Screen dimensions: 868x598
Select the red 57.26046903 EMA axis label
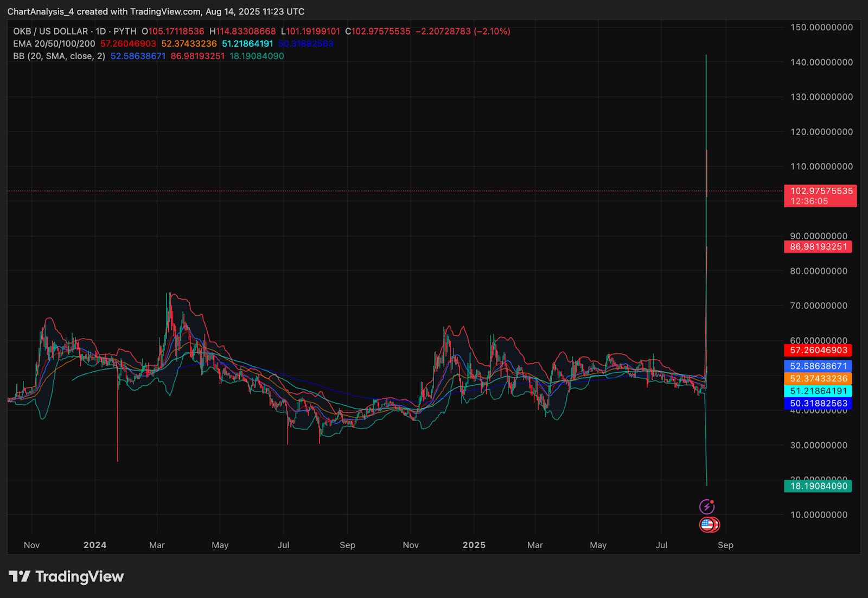[818, 350]
